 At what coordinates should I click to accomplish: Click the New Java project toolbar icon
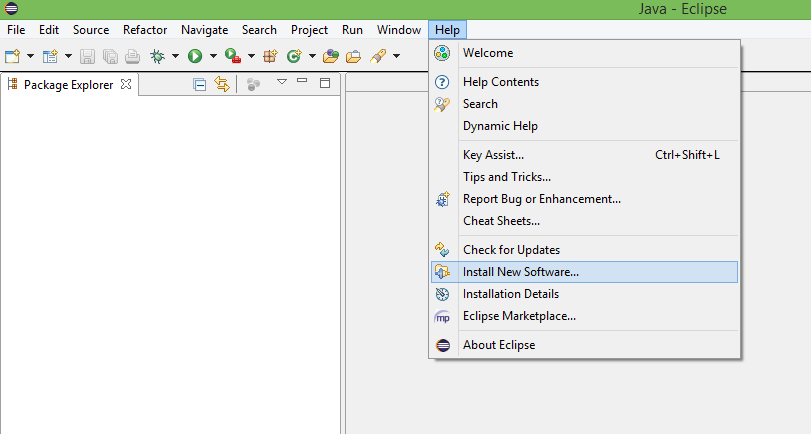tap(50, 56)
